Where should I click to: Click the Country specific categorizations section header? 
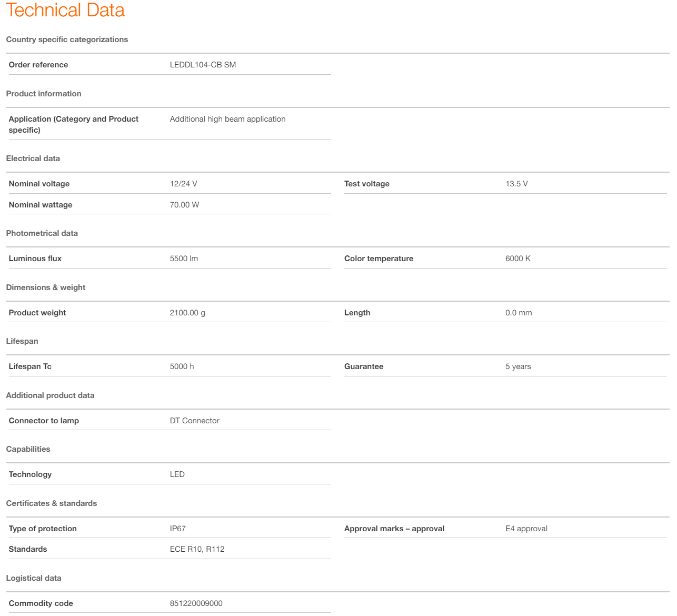(x=67, y=39)
